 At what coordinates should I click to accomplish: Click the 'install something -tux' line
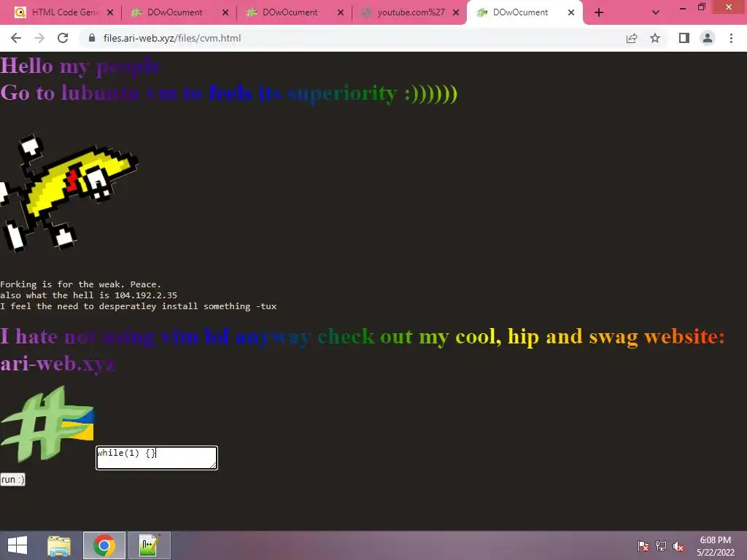click(x=138, y=306)
